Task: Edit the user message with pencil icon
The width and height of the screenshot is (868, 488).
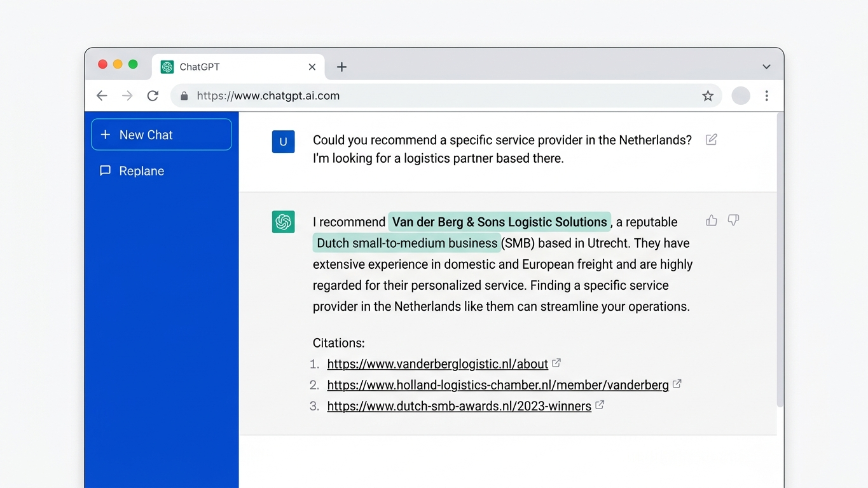Action: coord(712,139)
